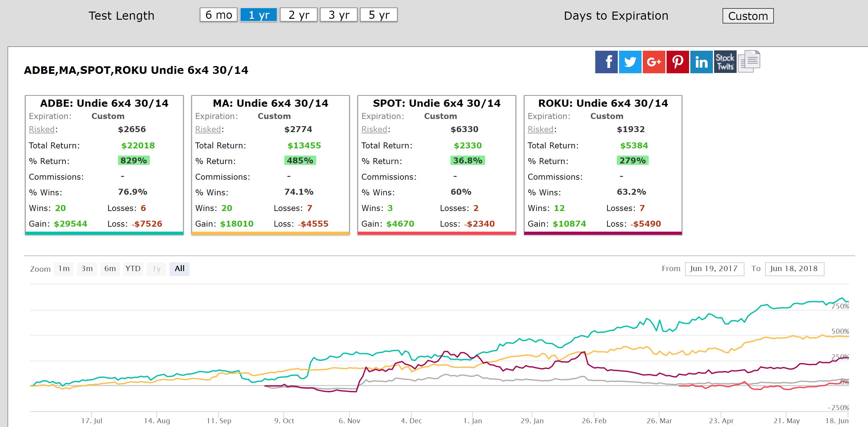Viewport: 868px width, 427px height.
Task: Click SPOT card red color bar
Action: 436,233
